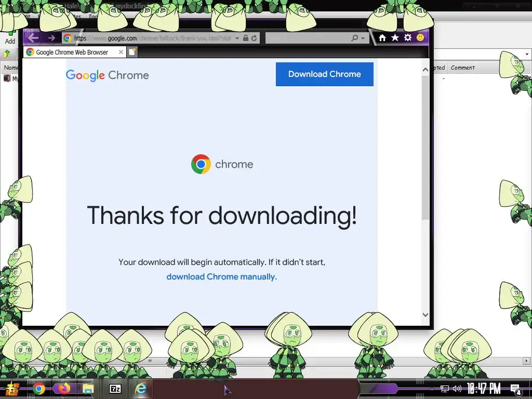
Task: Click the vertical scrollbar thumb
Action: pos(425,148)
